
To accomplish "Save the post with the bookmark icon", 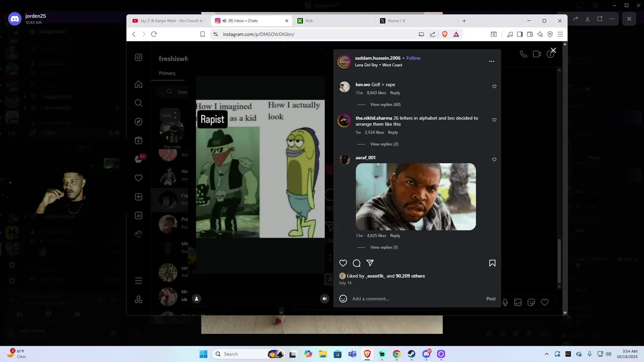I will [x=493, y=263].
